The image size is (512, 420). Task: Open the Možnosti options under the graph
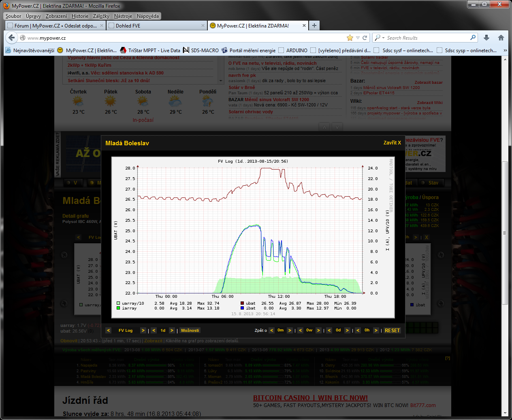point(190,331)
